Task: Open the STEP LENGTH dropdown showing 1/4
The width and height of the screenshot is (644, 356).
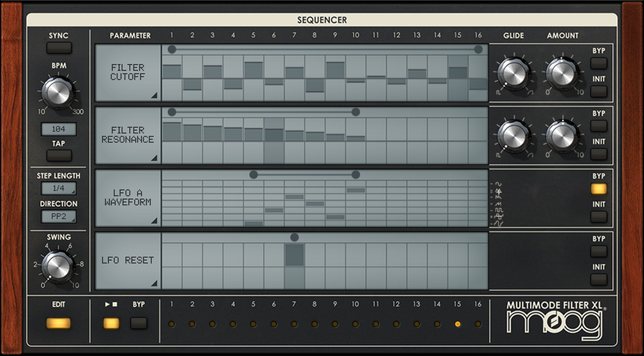Action: tap(58, 188)
